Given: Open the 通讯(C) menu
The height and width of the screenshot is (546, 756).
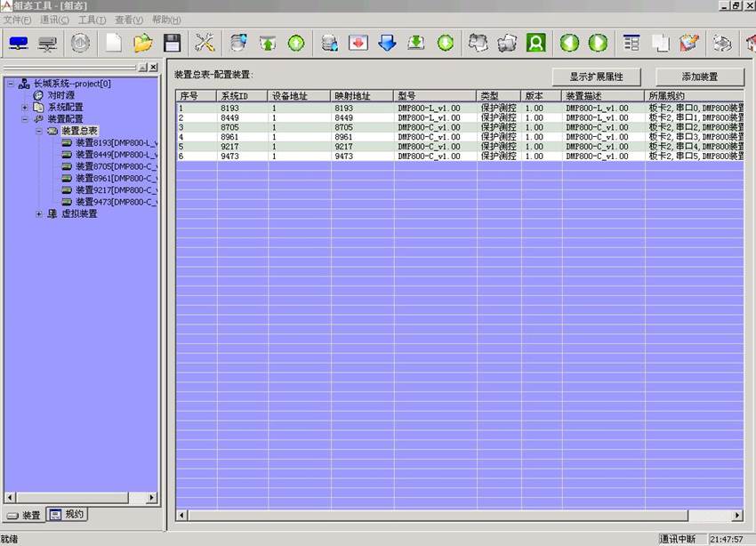Looking at the screenshot, I should click(54, 20).
